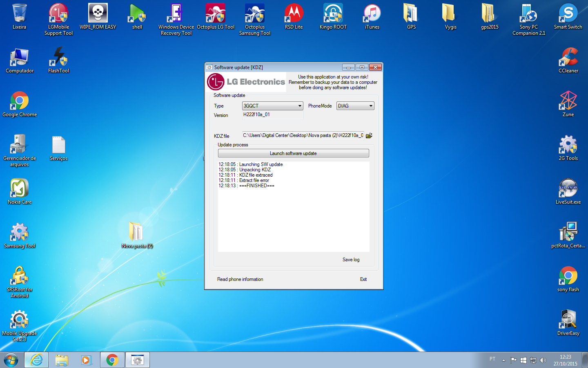Open CCleaner desktop shortcut
Image resolution: width=588 pixels, height=368 pixels.
click(568, 61)
